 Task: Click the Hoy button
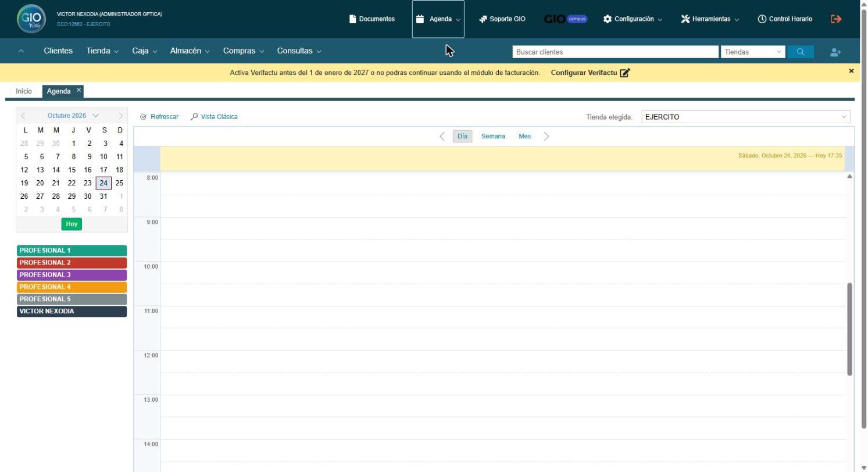pos(72,224)
